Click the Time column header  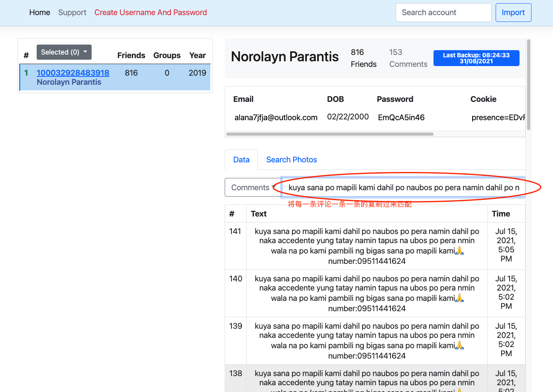click(x=501, y=214)
